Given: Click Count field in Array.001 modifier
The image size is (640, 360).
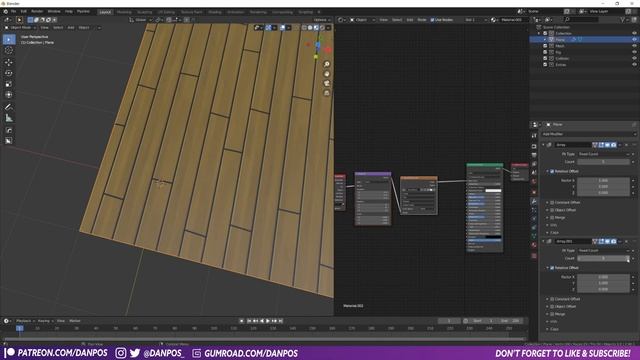Looking at the screenshot, I should 603,258.
